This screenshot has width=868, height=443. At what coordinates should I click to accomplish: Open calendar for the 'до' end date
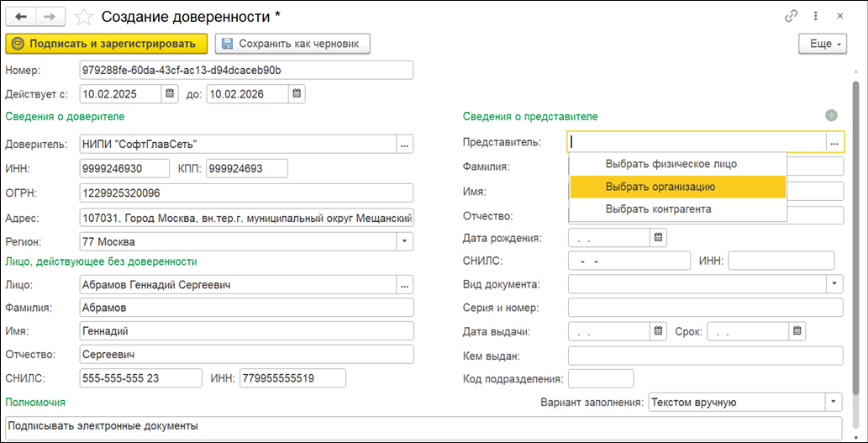[x=297, y=93]
